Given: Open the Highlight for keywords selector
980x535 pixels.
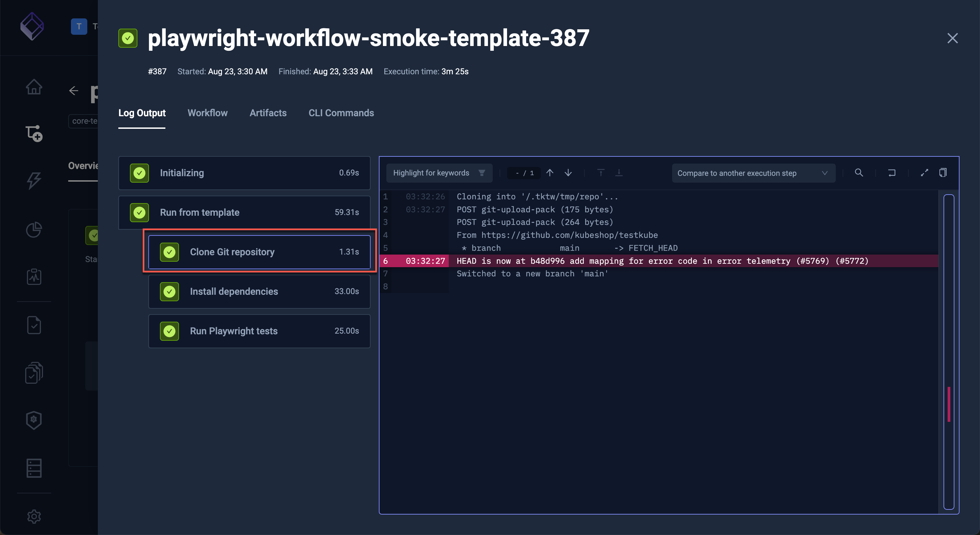Looking at the screenshot, I should click(431, 173).
